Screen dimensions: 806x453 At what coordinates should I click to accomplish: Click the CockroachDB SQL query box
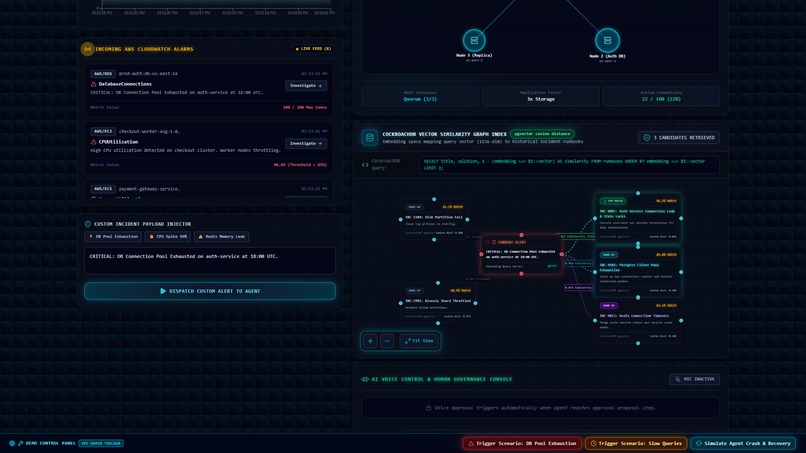(569, 165)
